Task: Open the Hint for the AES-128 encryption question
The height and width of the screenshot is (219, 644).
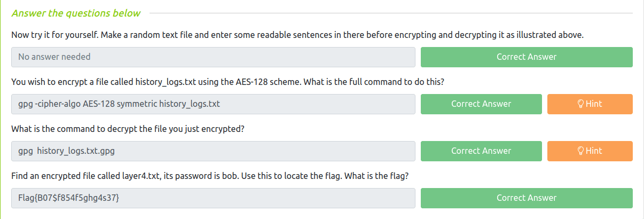Action: point(590,104)
